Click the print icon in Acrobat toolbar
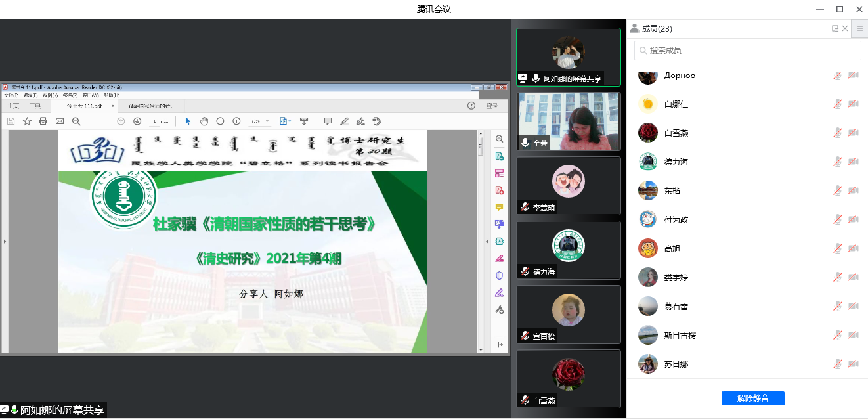This screenshot has width=868, height=419. click(43, 121)
